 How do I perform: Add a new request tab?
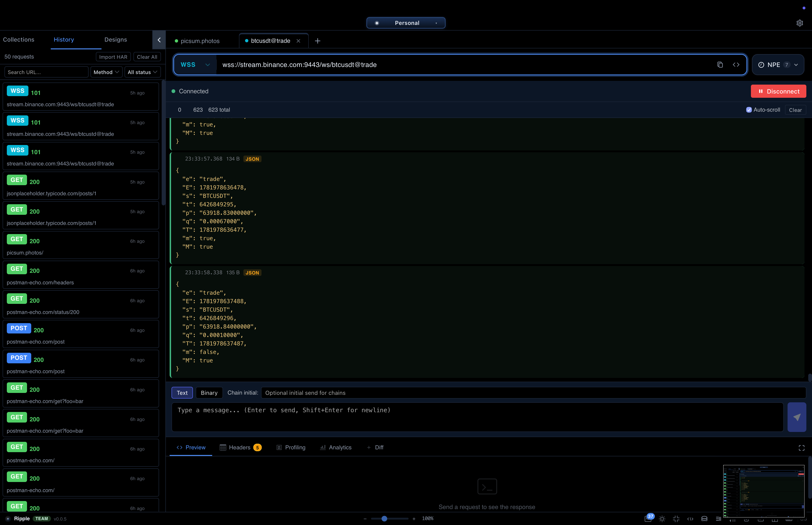pyautogui.click(x=317, y=41)
